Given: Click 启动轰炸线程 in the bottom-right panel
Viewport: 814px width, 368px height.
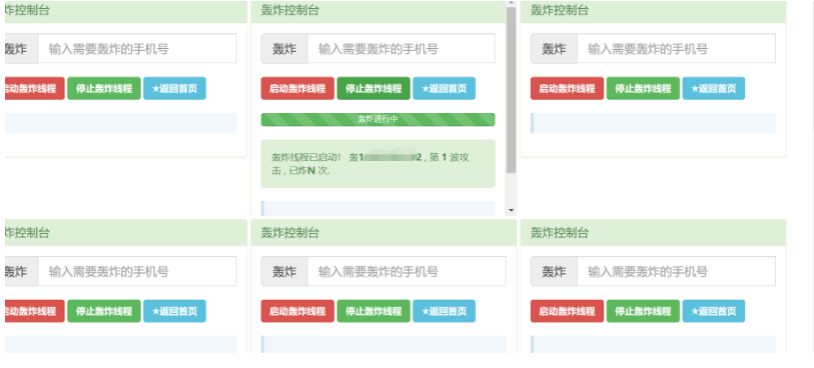Looking at the screenshot, I should [567, 311].
